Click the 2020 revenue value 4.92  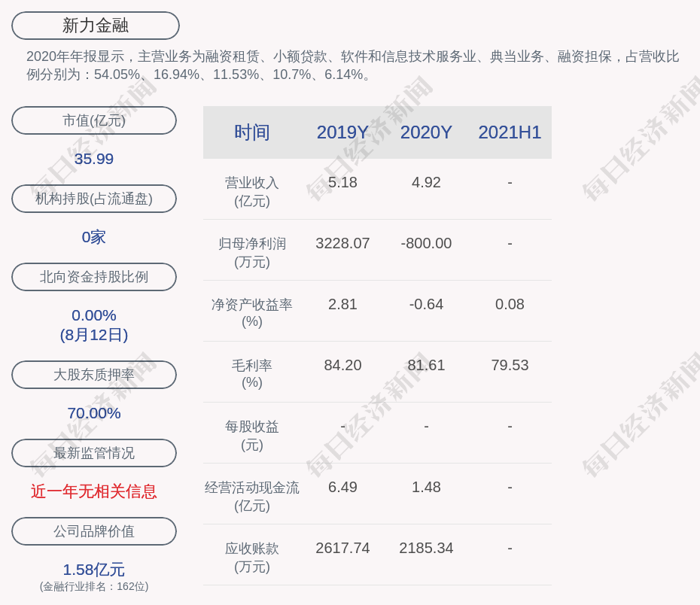click(x=426, y=183)
